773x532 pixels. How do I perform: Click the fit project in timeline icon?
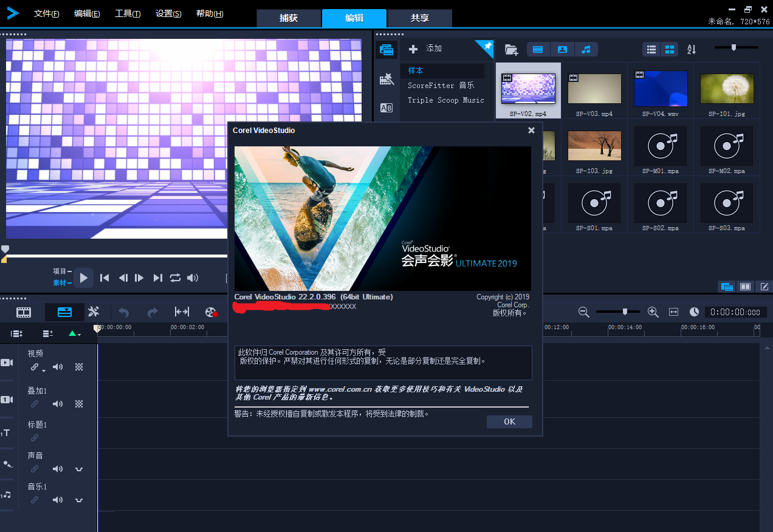click(182, 312)
